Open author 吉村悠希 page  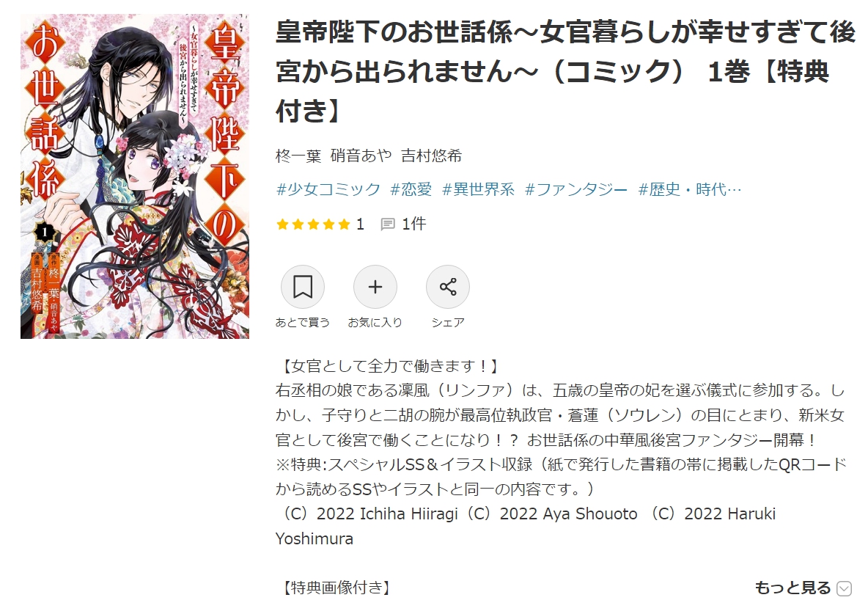click(432, 156)
